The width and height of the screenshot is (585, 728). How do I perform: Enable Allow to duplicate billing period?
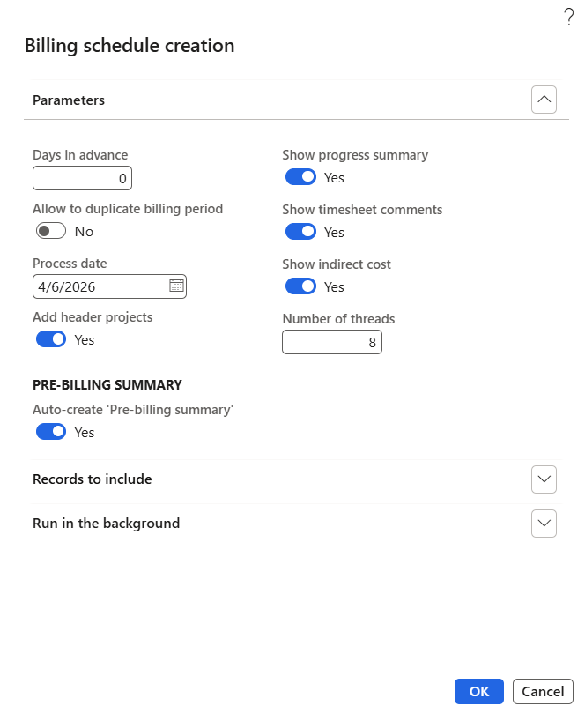[51, 231]
